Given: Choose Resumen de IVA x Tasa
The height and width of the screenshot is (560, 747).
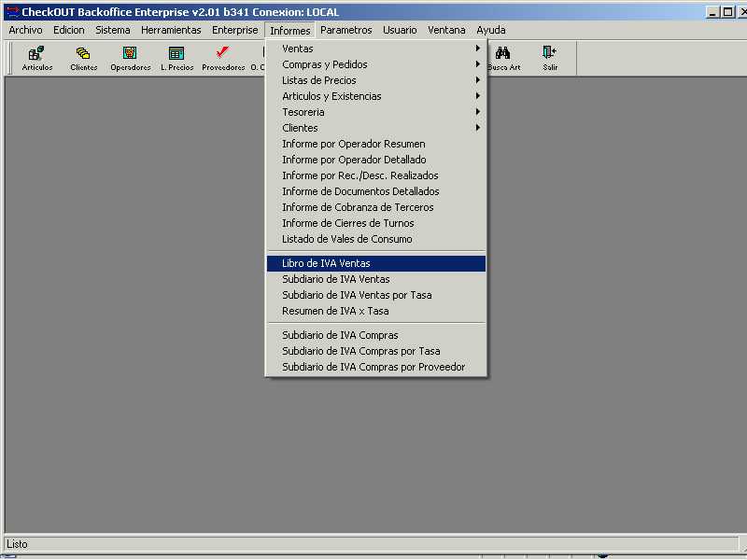Looking at the screenshot, I should coord(376,311).
